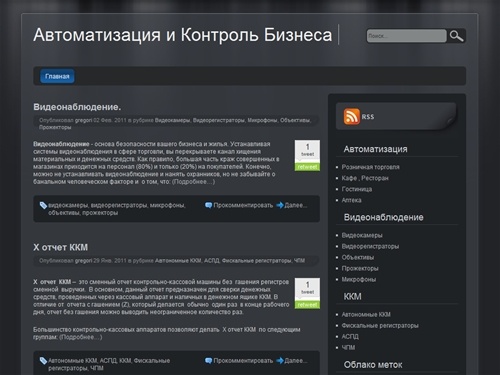
Task: Click tweet counter of Х отчет ККМ post
Action: click(x=307, y=289)
